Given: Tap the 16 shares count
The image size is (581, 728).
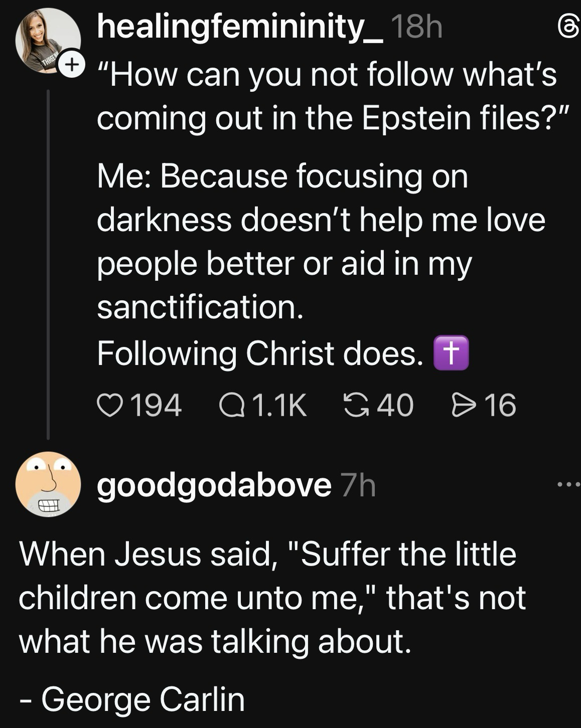Looking at the screenshot, I should (500, 405).
